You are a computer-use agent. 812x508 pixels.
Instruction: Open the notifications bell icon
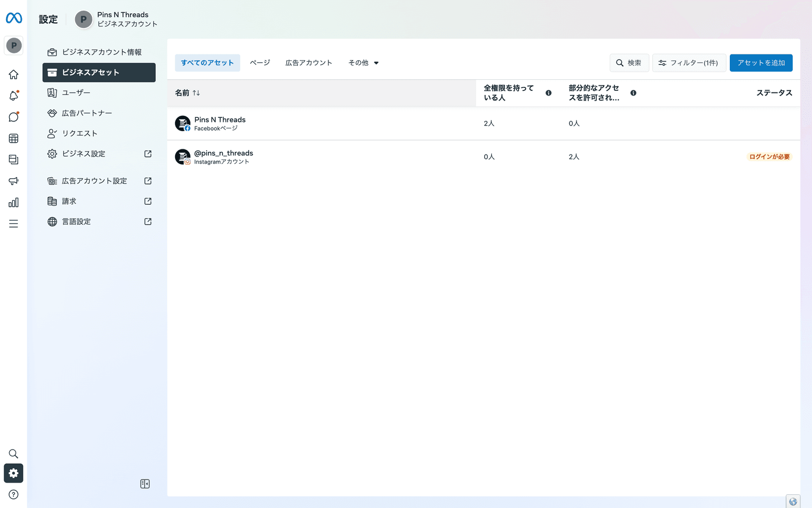[x=14, y=96]
